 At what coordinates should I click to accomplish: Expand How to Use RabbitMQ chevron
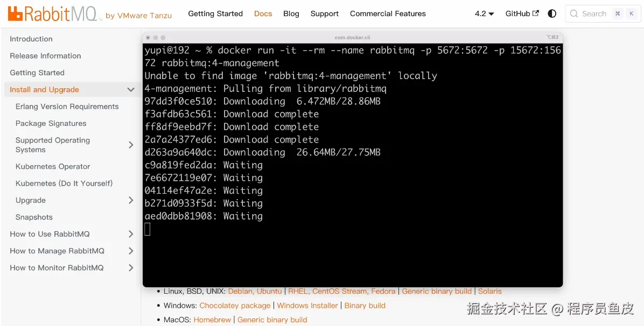coord(131,234)
